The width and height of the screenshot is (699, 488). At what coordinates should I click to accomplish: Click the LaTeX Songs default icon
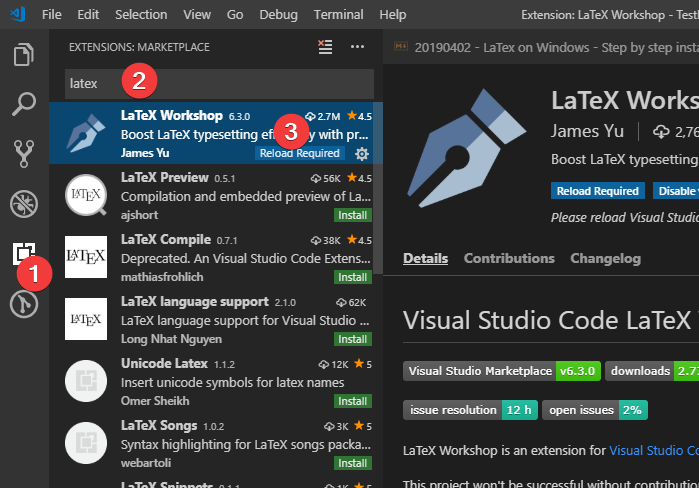coord(86,443)
